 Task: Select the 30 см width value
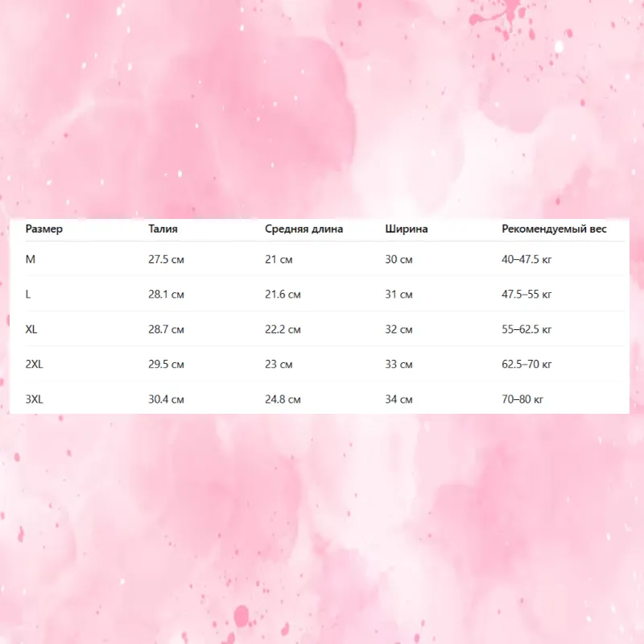tap(398, 259)
